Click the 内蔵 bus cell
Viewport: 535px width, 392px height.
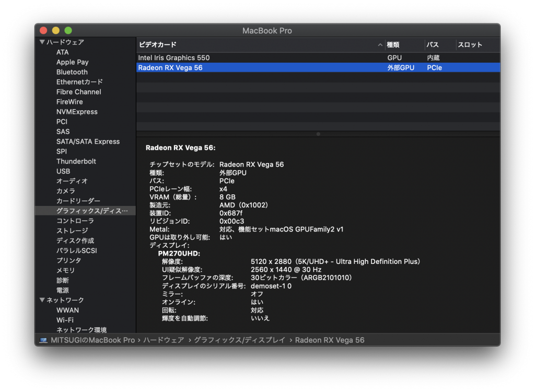(x=433, y=57)
